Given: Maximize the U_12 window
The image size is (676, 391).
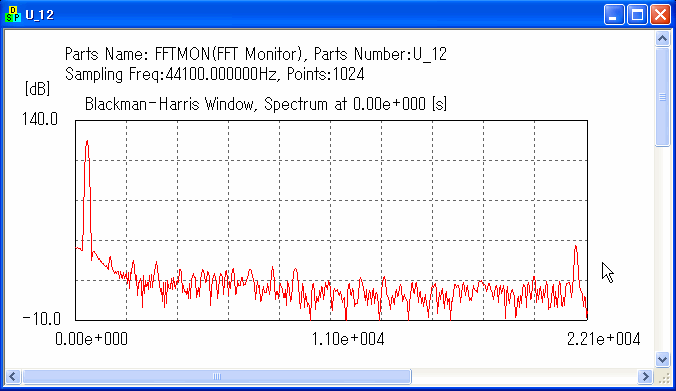Looking at the screenshot, I should pyautogui.click(x=637, y=15).
